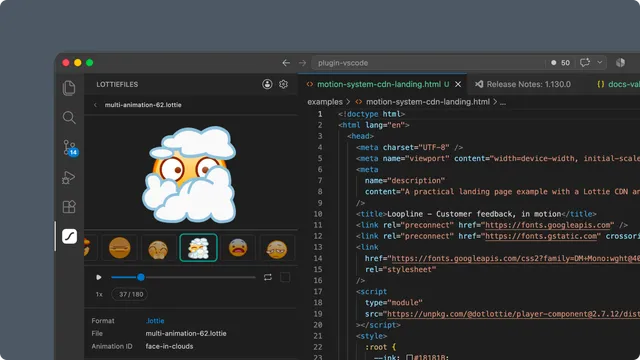Click multi-animation-62.lottie file value
This screenshot has width=640, height=360.
[x=186, y=333]
